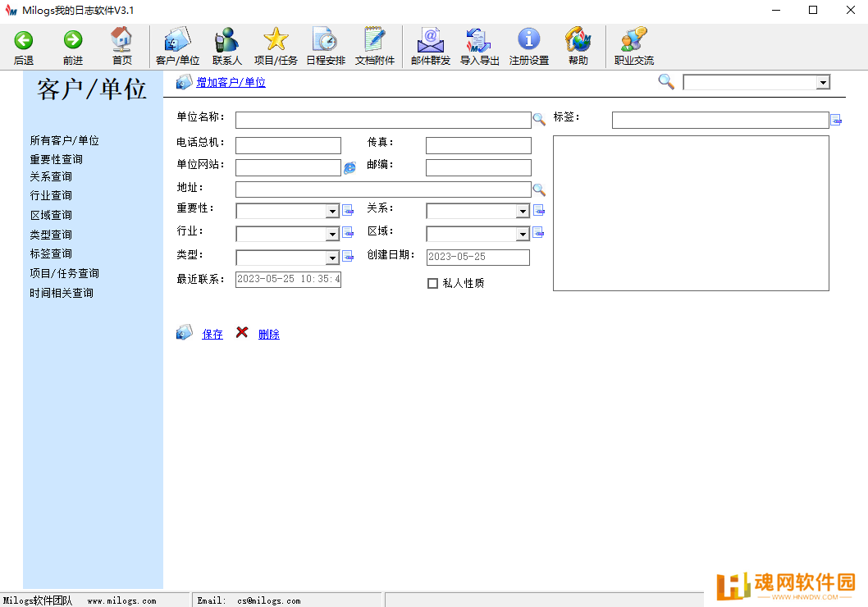
Task: Expand the 行业 dropdown
Action: click(332, 235)
